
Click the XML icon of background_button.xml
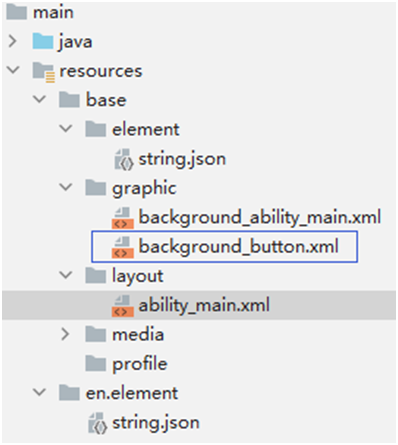[x=123, y=247]
